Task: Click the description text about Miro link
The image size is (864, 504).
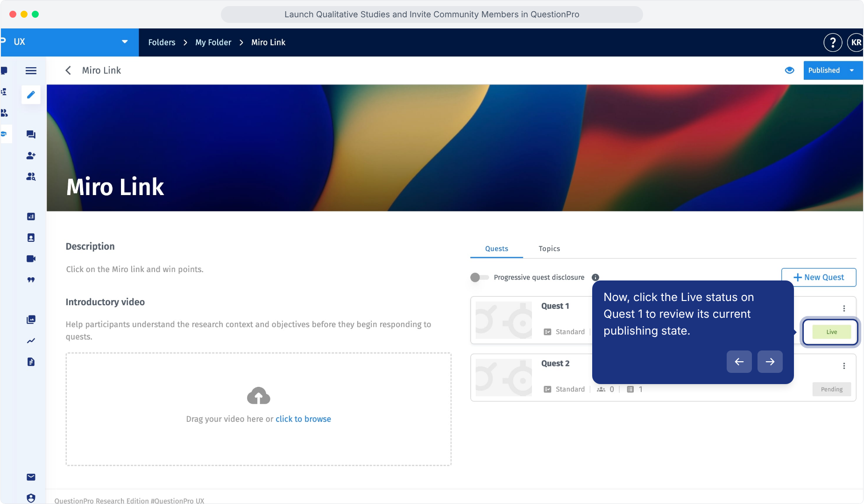Action: tap(135, 269)
